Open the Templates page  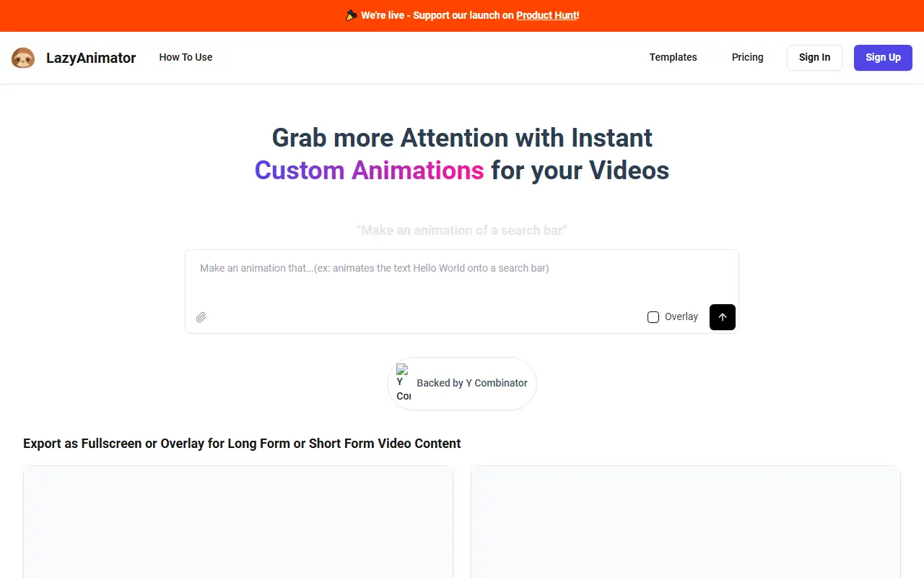(x=673, y=57)
